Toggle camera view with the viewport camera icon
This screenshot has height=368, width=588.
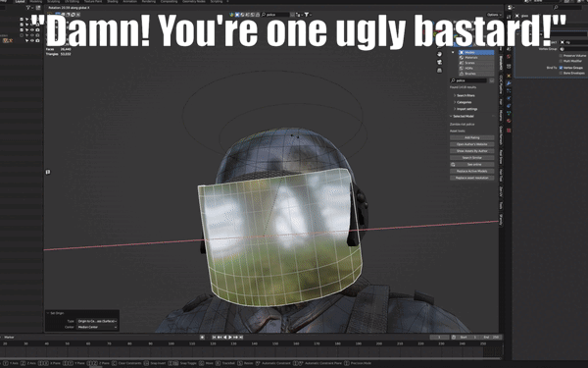pos(439,63)
